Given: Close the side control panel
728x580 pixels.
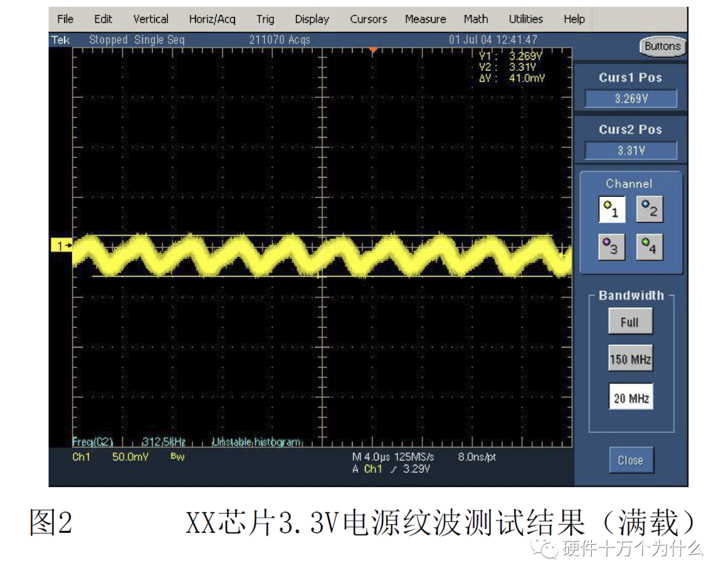Looking at the screenshot, I should tap(630, 460).
